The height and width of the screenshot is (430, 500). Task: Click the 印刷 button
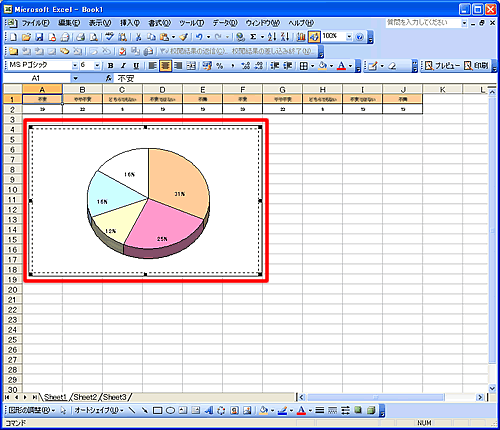476,66
